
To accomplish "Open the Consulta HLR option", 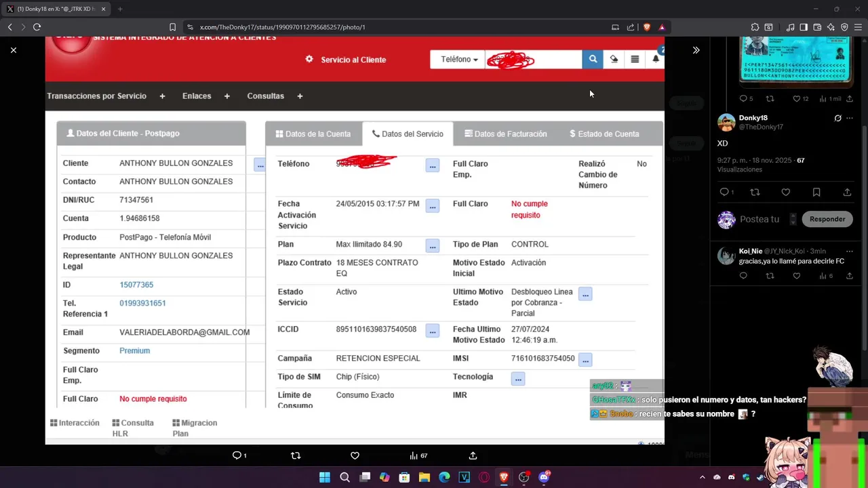I will coord(132,428).
